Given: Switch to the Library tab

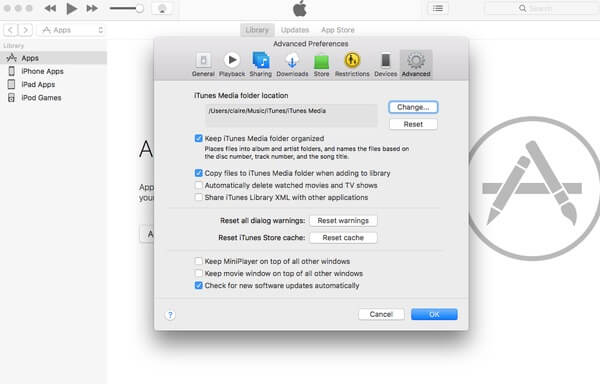Looking at the screenshot, I should (257, 30).
